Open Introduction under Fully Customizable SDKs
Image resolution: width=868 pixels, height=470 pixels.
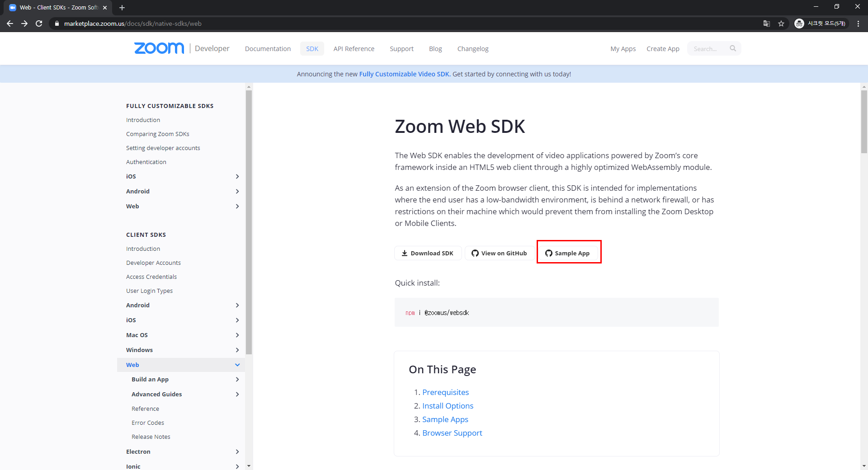pyautogui.click(x=143, y=120)
